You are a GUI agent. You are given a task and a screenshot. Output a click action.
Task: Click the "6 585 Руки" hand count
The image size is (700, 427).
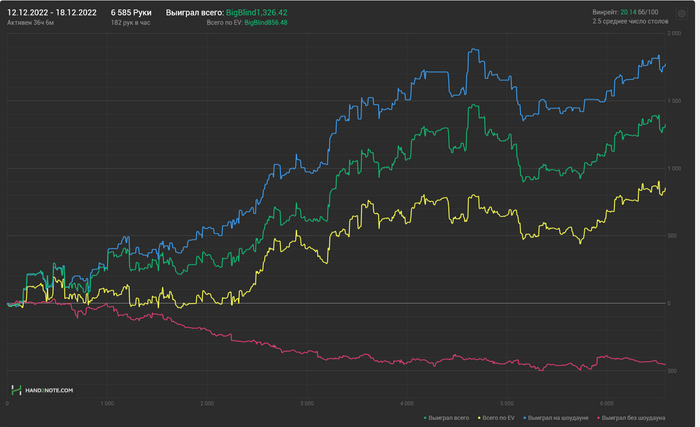tap(131, 13)
